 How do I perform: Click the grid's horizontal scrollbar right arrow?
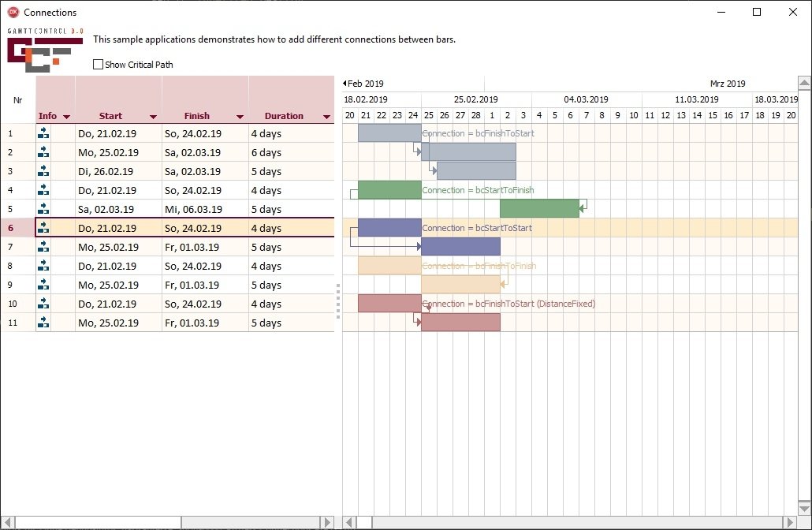tap(326, 522)
